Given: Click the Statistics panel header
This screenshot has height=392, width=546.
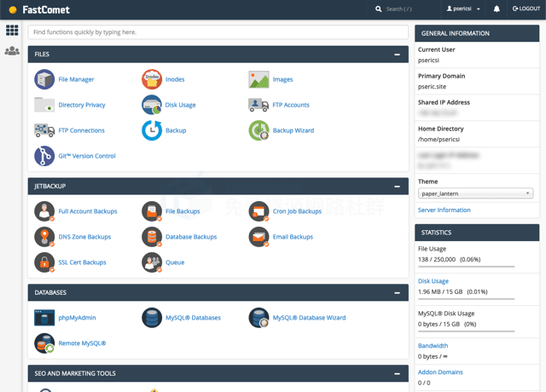Looking at the screenshot, I should pos(477,233).
